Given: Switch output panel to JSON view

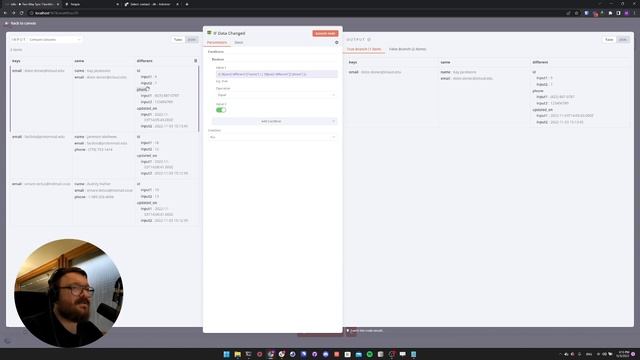Looking at the screenshot, I should pyautogui.click(x=622, y=40).
